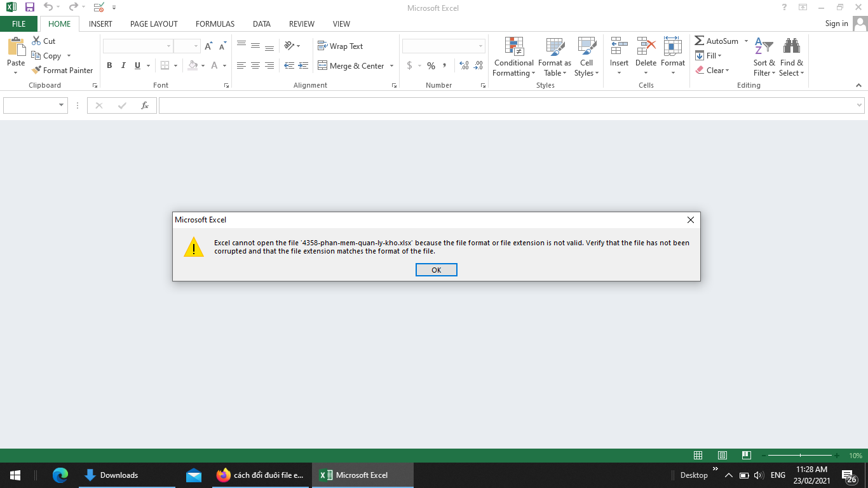Click the Font Color letter A icon
Viewport: 868px width, 488px height.
tap(215, 65)
